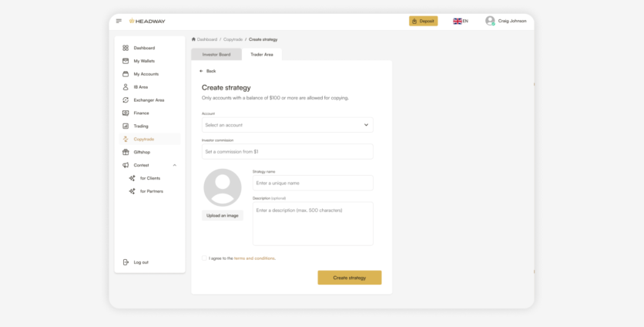Open the Giftshop section

tap(142, 152)
